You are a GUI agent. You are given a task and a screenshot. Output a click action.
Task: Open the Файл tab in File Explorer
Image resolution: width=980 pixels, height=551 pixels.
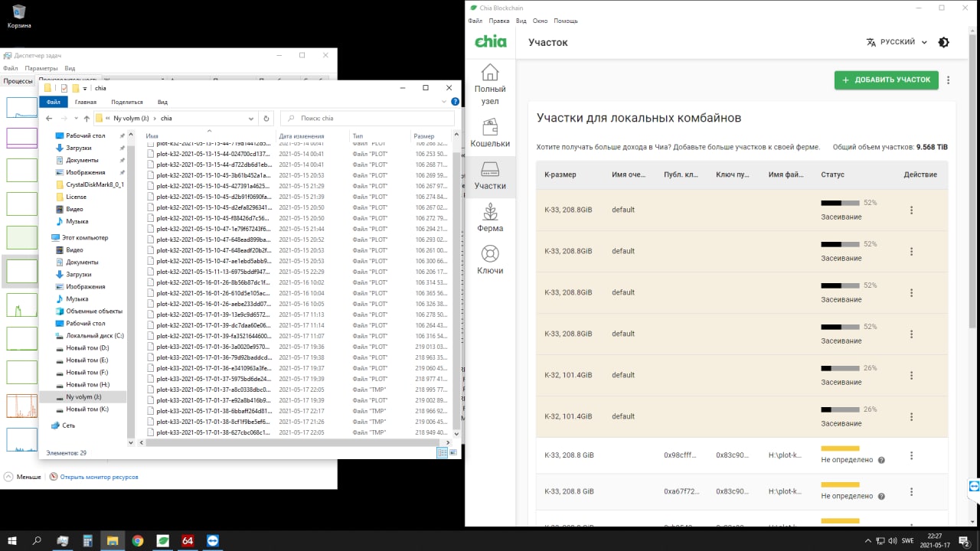pos(53,102)
